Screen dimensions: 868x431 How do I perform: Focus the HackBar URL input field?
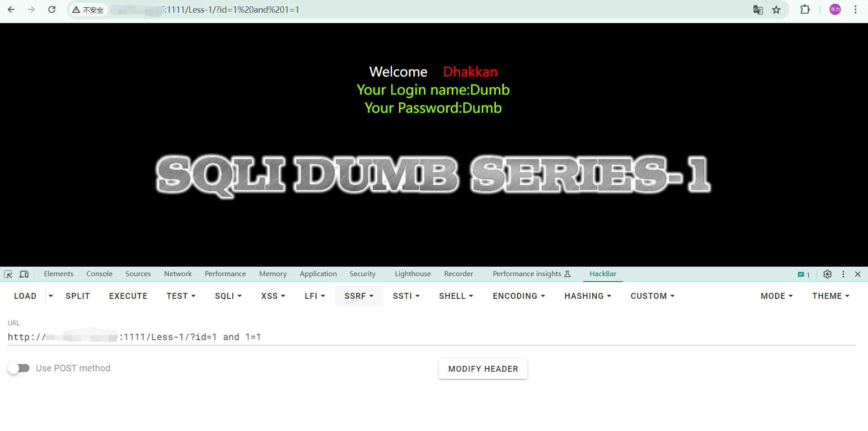point(432,337)
